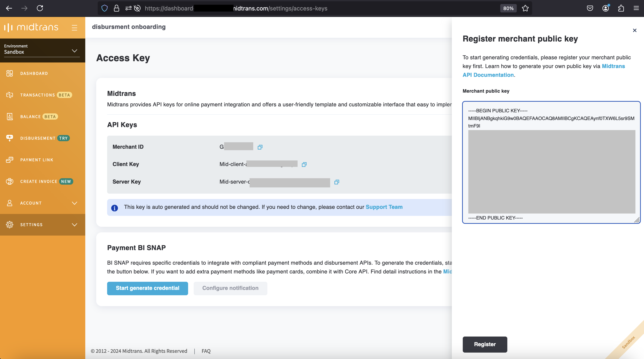Click the permissions icon in address bar
Screen dimensions: 644x359
click(x=128, y=8)
